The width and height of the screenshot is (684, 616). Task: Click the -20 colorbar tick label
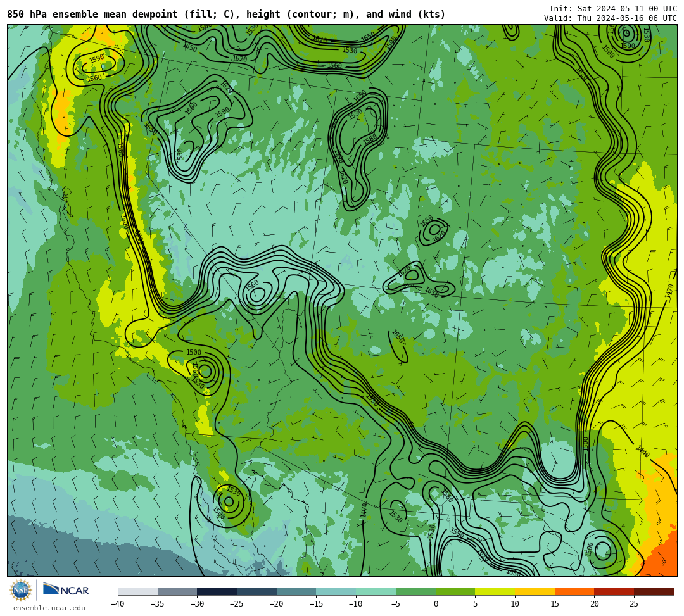point(276,604)
